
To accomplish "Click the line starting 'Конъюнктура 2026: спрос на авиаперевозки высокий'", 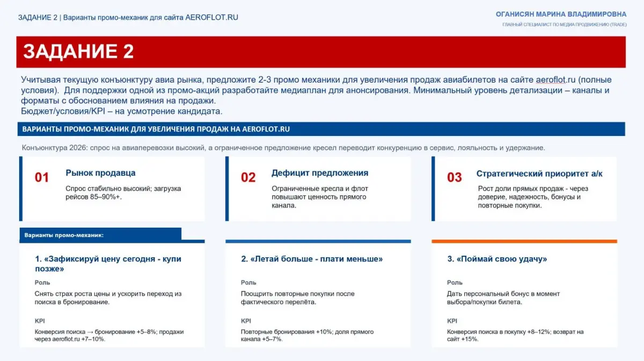I will point(283,148).
